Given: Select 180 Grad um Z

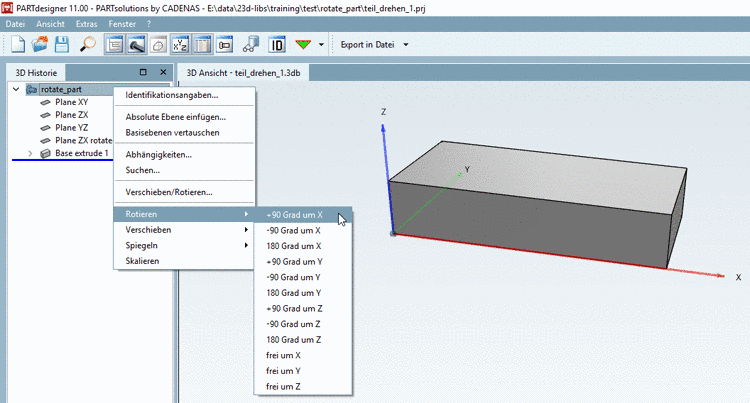Looking at the screenshot, I should point(303,340).
